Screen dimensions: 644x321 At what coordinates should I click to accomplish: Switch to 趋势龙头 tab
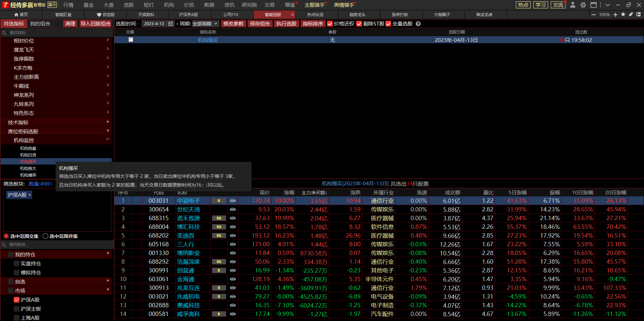pyautogui.click(x=358, y=15)
